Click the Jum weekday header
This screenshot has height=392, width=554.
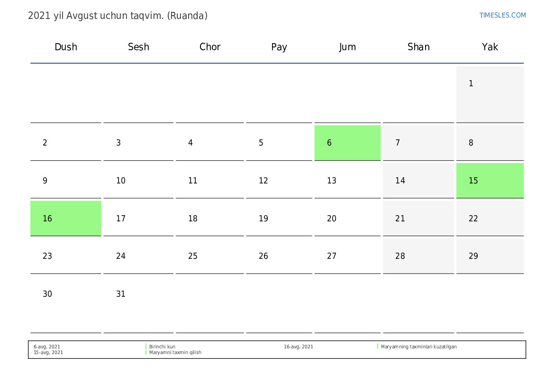coord(347,47)
